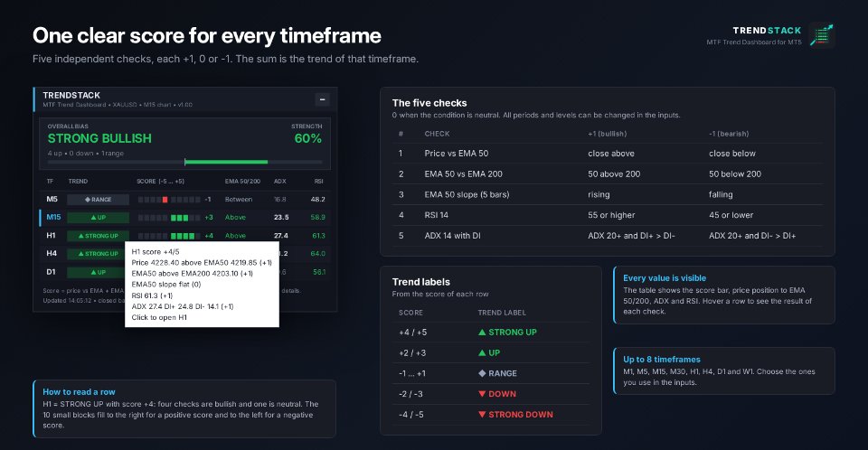Screen dimensions: 868x450
Task: Click tooltip line 'RSI 61.3 (+1)'
Action: point(152,295)
